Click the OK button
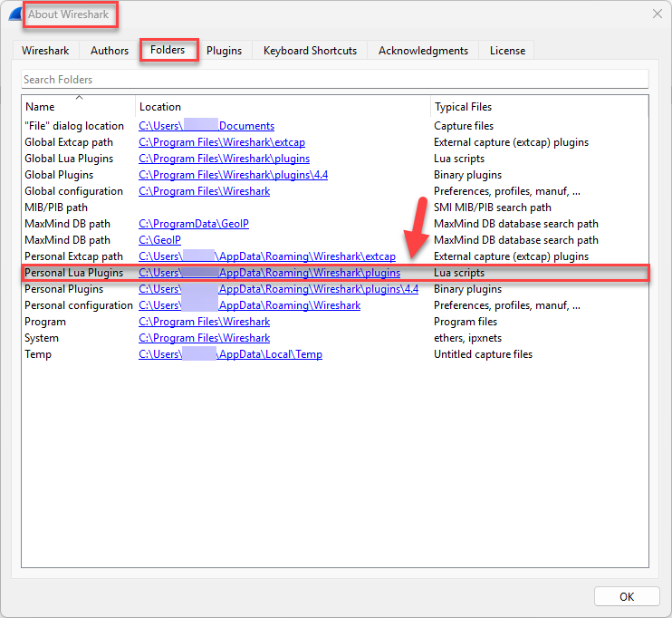The height and width of the screenshot is (618, 672). [627, 596]
